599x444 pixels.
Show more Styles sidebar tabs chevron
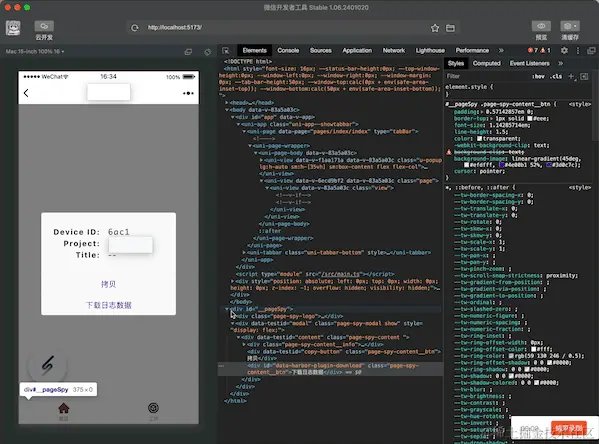coord(560,63)
